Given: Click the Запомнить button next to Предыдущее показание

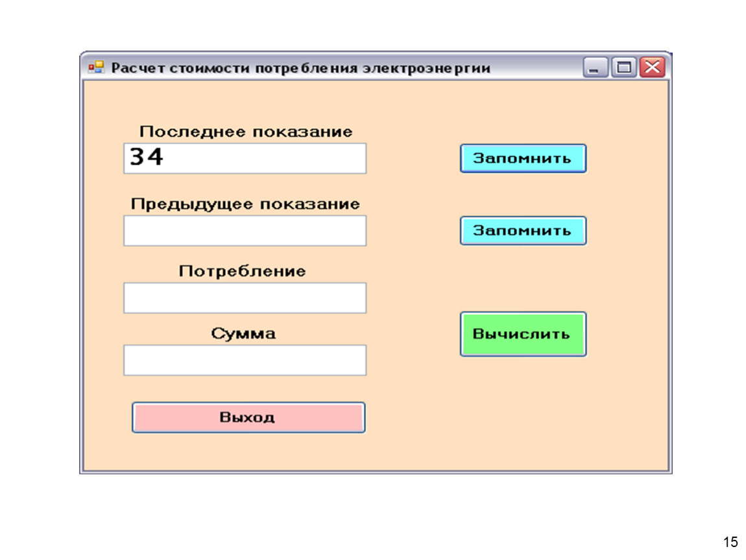Looking at the screenshot, I should (x=523, y=231).
